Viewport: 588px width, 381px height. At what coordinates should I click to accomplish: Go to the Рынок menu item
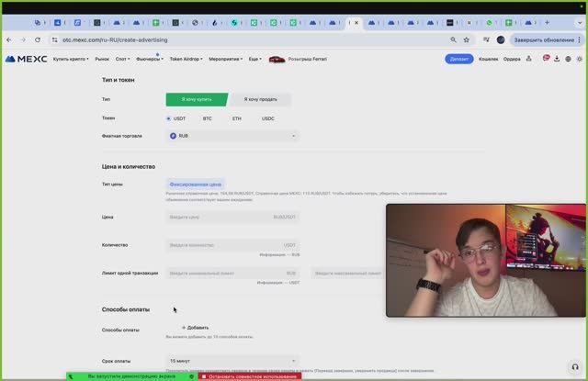click(102, 59)
